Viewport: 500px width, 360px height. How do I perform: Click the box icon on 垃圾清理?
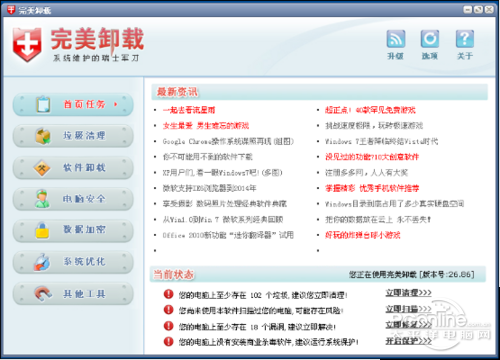click(x=43, y=136)
